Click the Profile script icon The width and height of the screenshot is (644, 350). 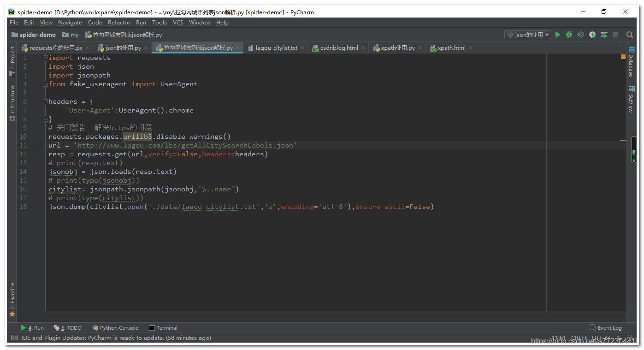[x=591, y=35]
